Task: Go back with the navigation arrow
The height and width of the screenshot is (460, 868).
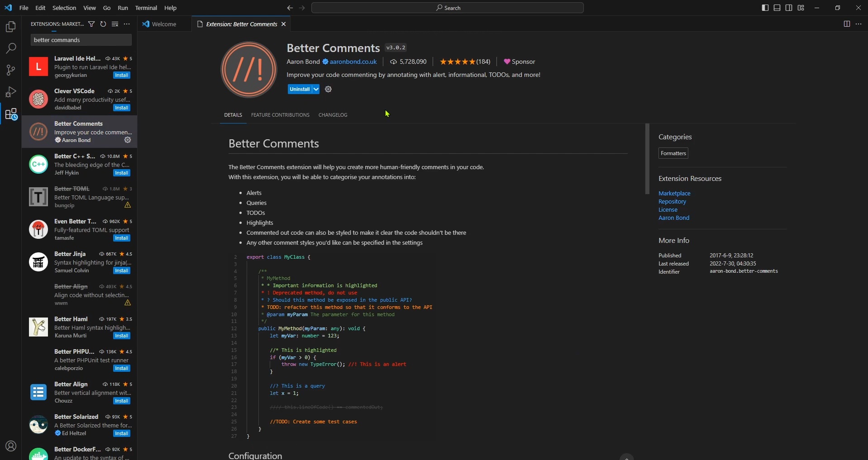Action: (290, 8)
